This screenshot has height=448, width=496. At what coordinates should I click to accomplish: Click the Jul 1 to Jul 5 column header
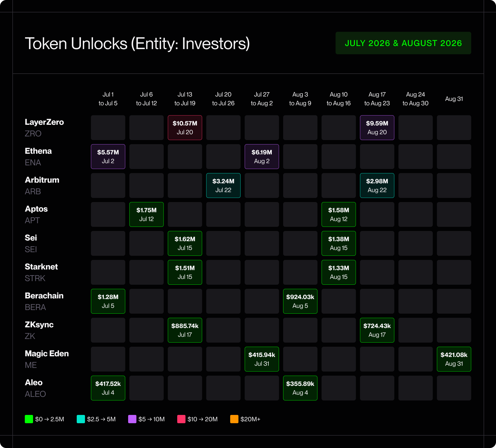tap(108, 99)
